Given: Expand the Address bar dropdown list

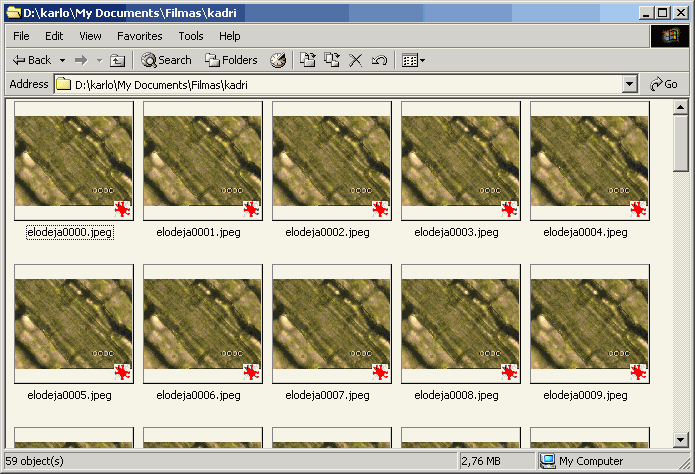Looking at the screenshot, I should click(x=629, y=84).
